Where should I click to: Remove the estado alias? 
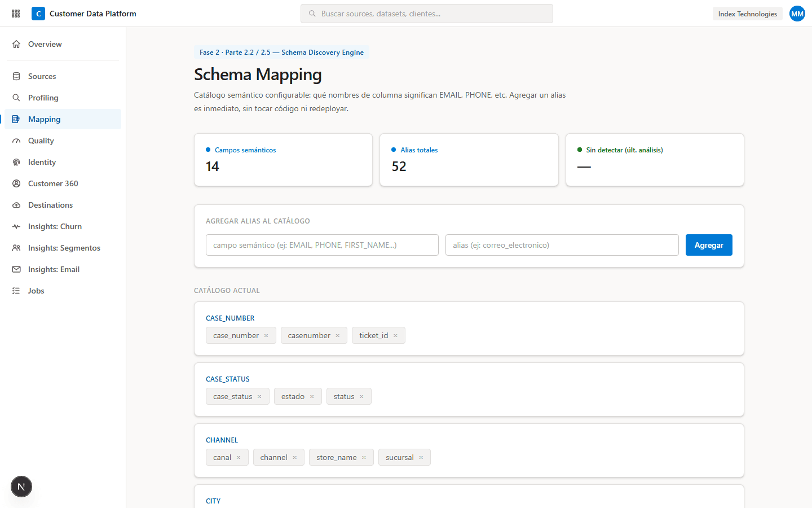click(x=312, y=396)
